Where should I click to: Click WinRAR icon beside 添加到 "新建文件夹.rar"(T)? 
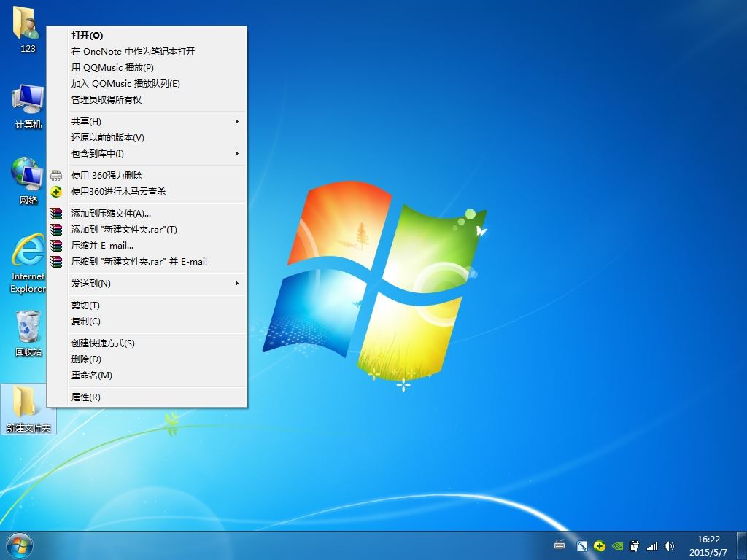[56, 230]
